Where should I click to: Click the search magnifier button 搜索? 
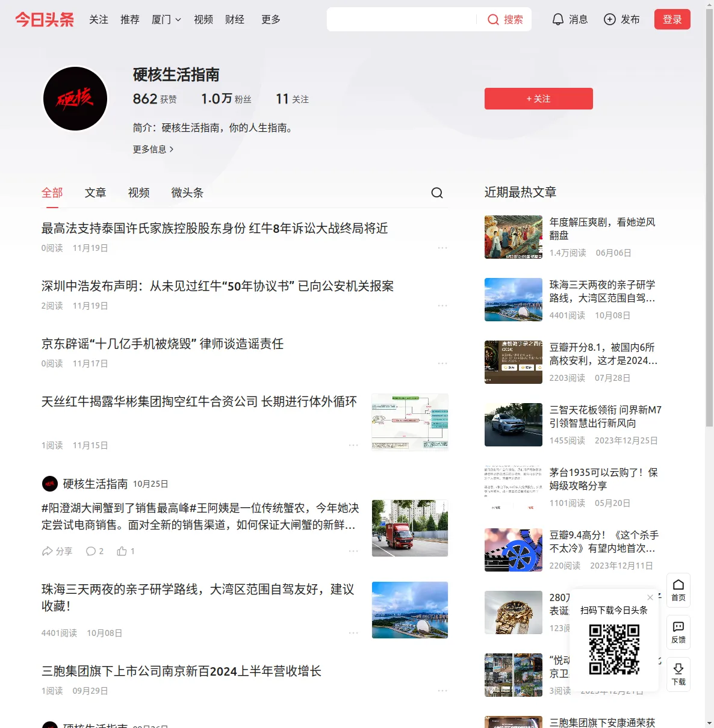(x=505, y=19)
